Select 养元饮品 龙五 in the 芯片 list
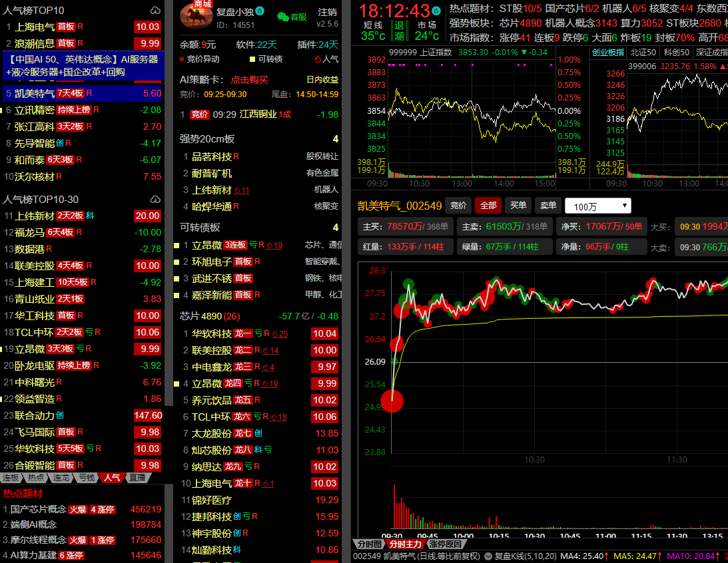728x563 pixels. [259, 400]
